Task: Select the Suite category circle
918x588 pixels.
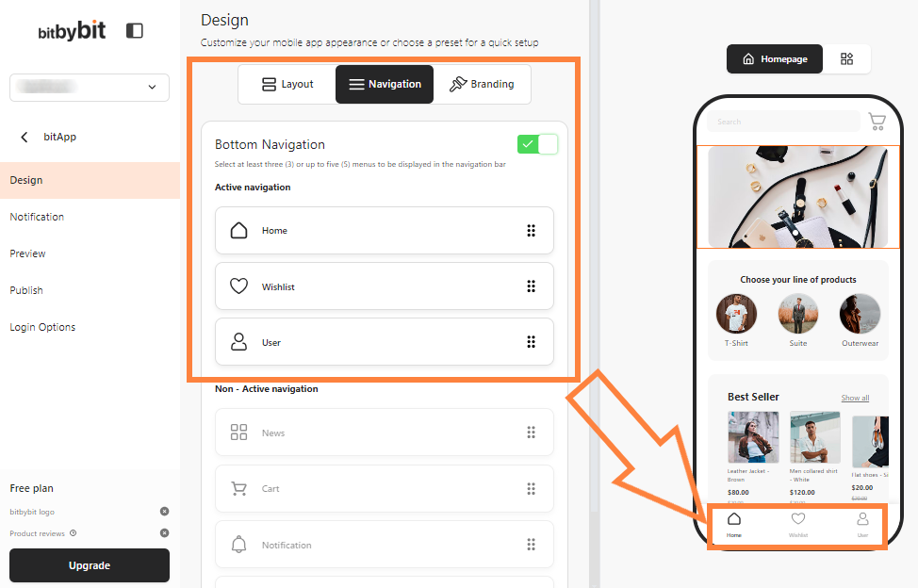Action: click(x=798, y=314)
